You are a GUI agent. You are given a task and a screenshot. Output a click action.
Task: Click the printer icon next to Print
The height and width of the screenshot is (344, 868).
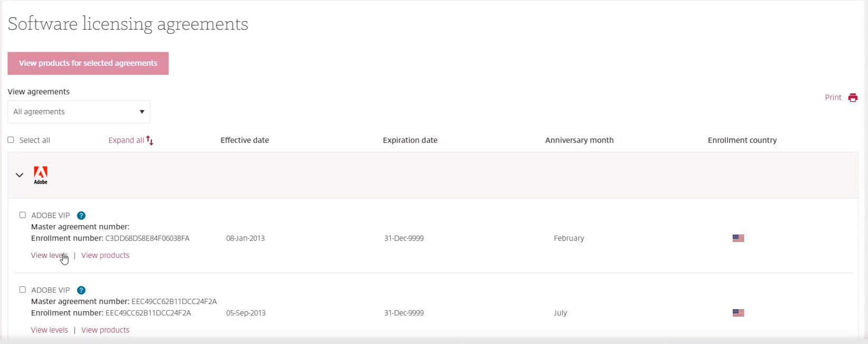point(853,98)
